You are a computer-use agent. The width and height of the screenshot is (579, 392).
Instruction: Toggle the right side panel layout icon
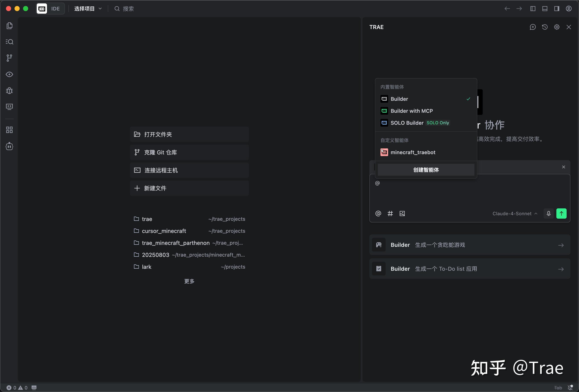[557, 9]
